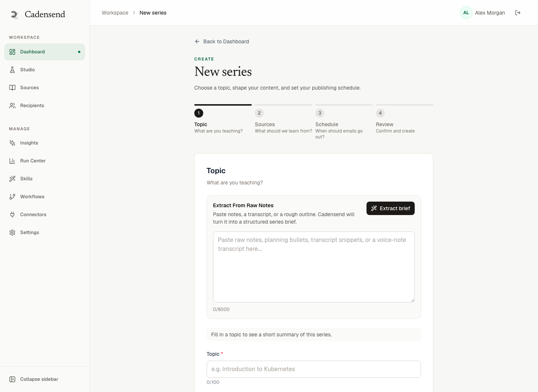Open Recipients via its people icon
The height and width of the screenshot is (392, 538).
click(12, 106)
